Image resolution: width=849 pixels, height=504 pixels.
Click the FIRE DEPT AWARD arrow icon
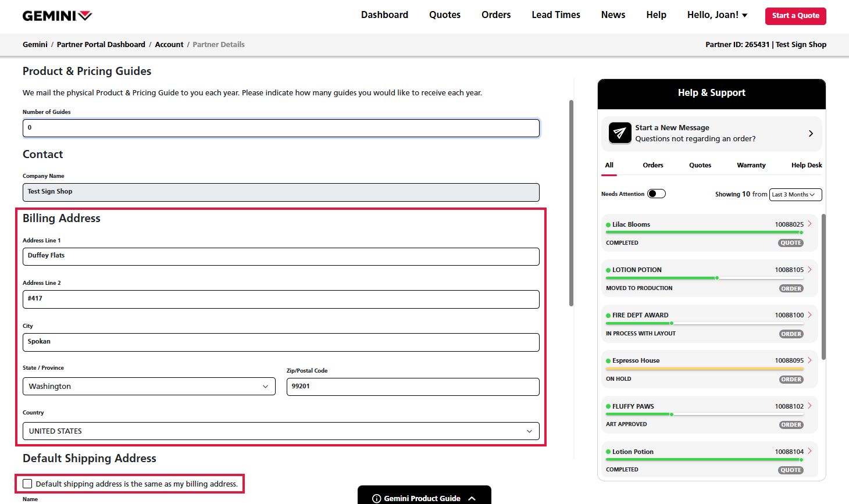809,314
